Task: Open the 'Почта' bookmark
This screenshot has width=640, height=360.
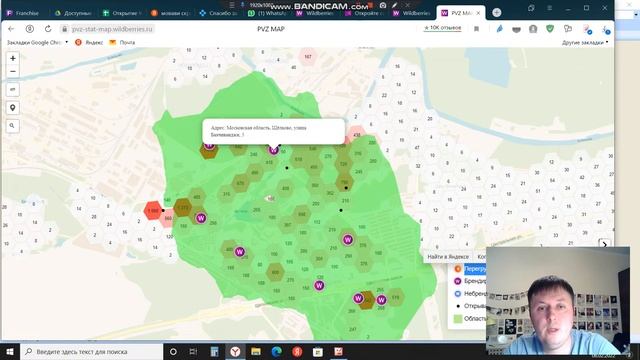Action: tap(122, 42)
